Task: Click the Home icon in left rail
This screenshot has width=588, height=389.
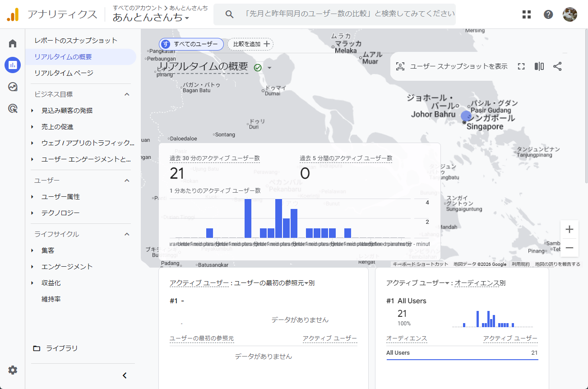Action: point(13,43)
